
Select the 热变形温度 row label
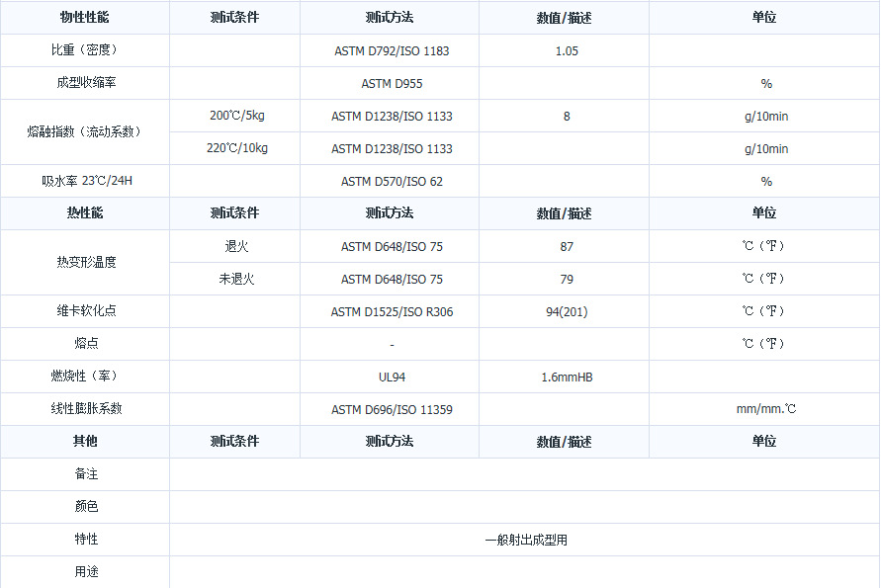click(x=85, y=262)
